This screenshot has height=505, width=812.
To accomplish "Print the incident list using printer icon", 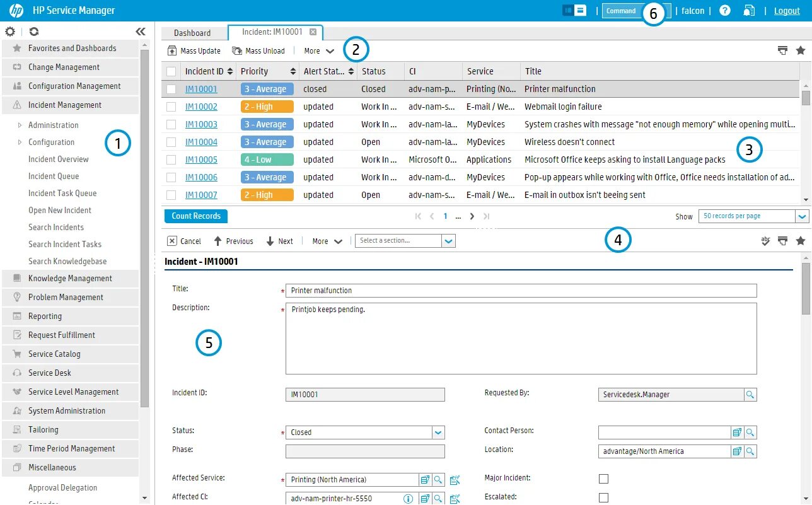I will click(782, 50).
